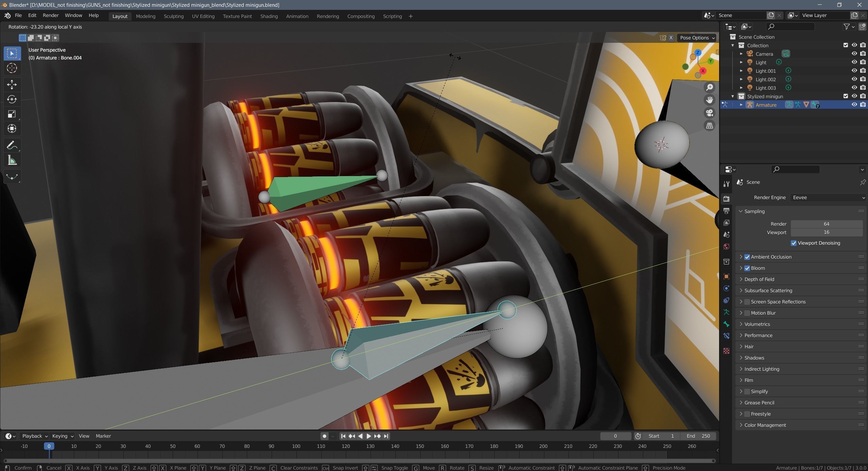The width and height of the screenshot is (868, 471).
Task: Pick the Measure tool
Action: [x=12, y=160]
